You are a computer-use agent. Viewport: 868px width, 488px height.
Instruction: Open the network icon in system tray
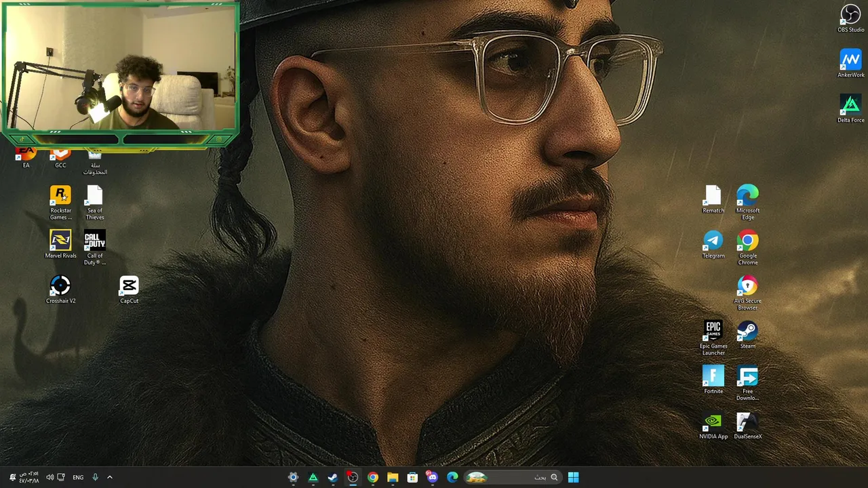[x=61, y=477]
